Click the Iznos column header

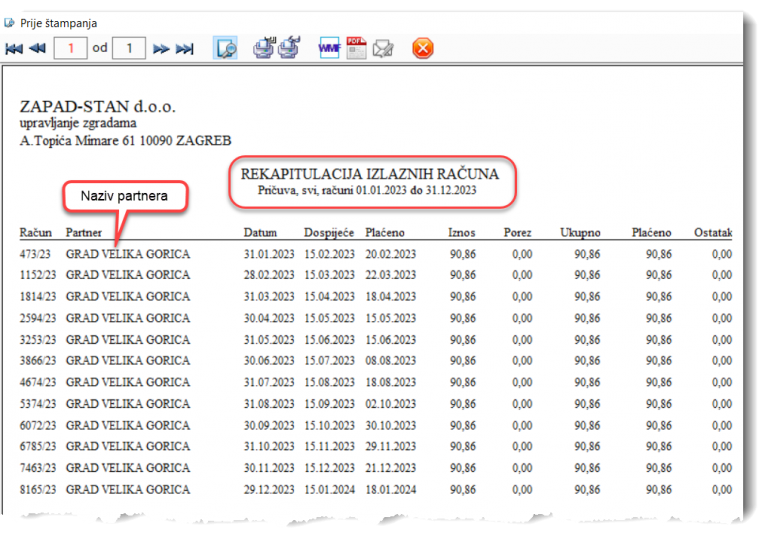(462, 233)
